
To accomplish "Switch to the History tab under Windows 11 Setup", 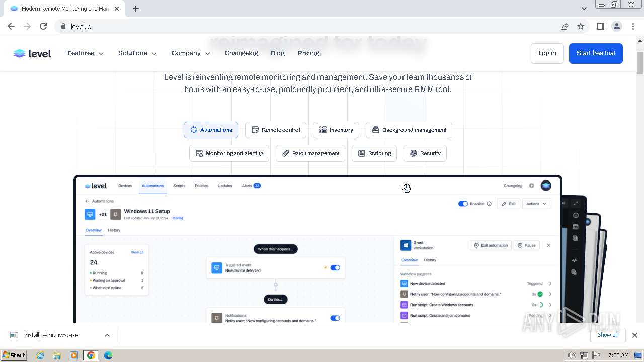I will (114, 230).
